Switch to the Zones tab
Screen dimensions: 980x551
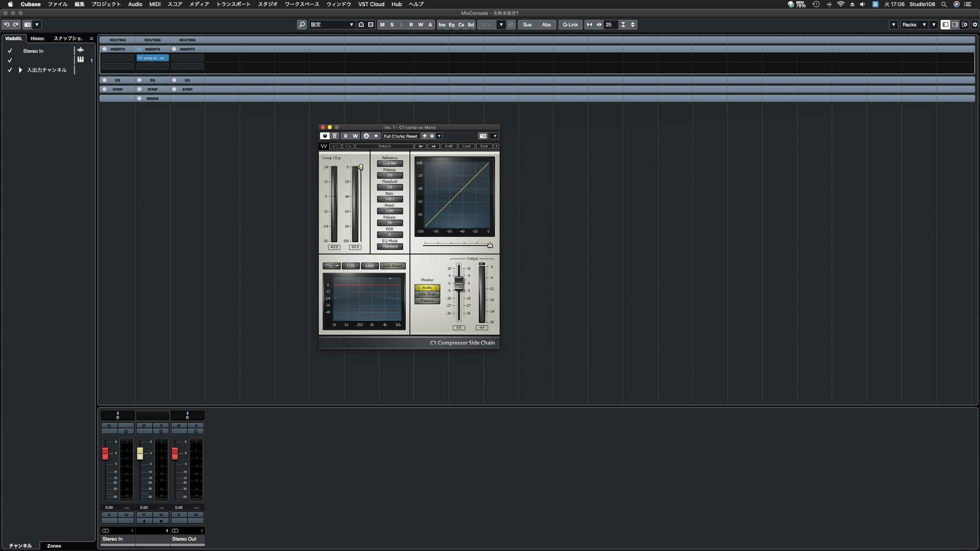tap(54, 546)
